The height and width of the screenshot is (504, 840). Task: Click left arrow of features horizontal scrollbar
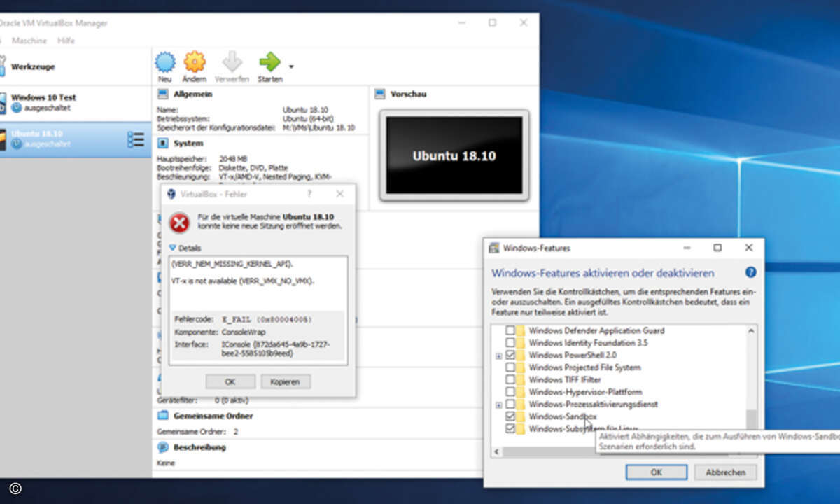(x=498, y=452)
